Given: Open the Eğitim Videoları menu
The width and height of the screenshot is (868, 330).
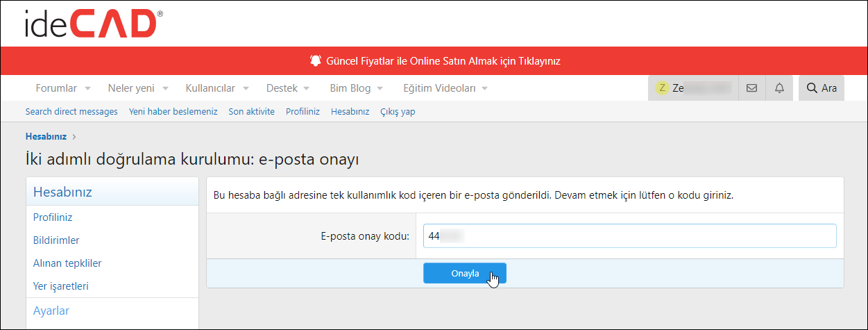Looking at the screenshot, I should pos(439,88).
